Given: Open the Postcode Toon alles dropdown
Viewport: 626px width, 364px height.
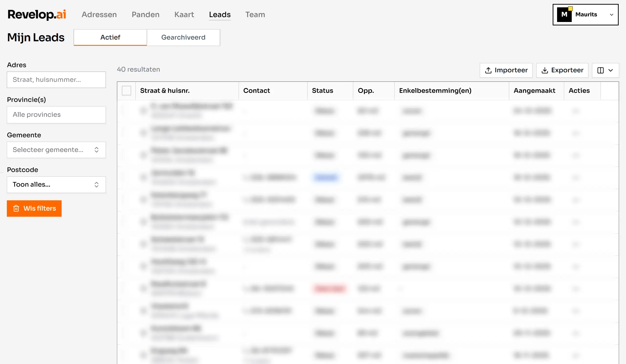Looking at the screenshot, I should 56,184.
